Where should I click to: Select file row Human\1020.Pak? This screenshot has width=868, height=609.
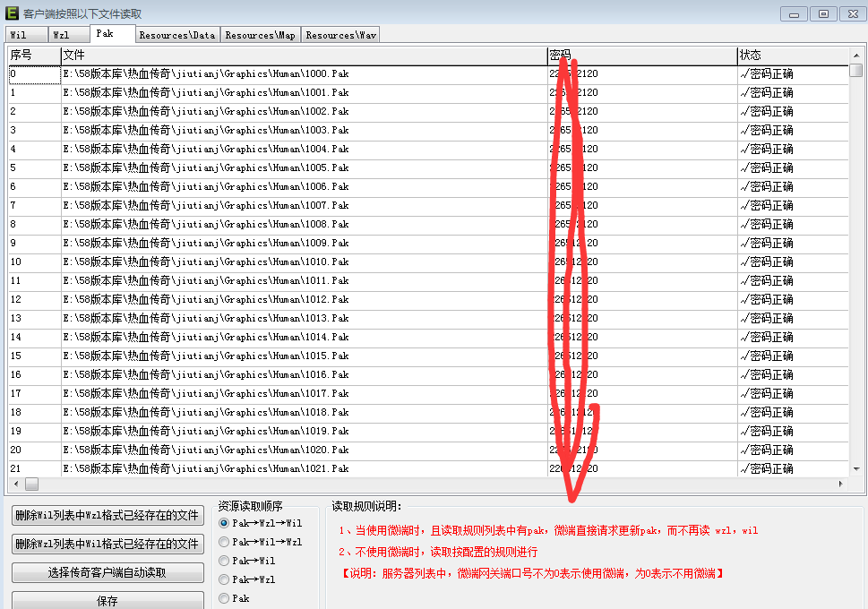point(428,450)
